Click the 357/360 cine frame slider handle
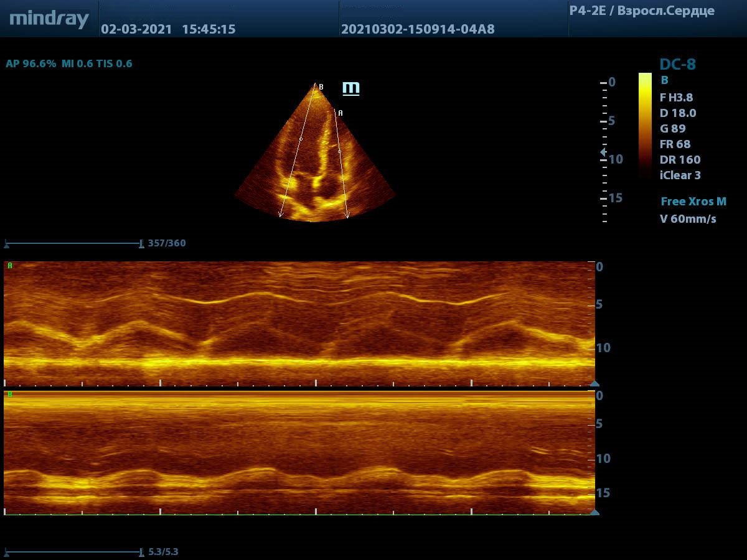This screenshot has width=747, height=560. [141, 244]
